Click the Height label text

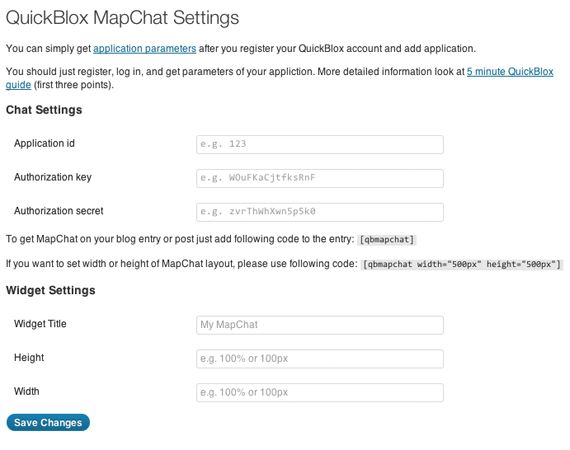tap(29, 358)
